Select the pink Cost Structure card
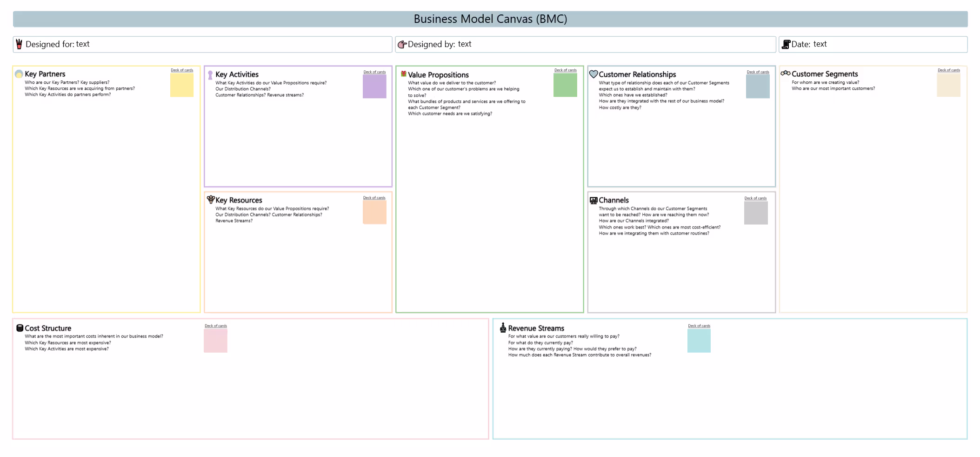The width and height of the screenshot is (980, 457). pyautogui.click(x=215, y=341)
